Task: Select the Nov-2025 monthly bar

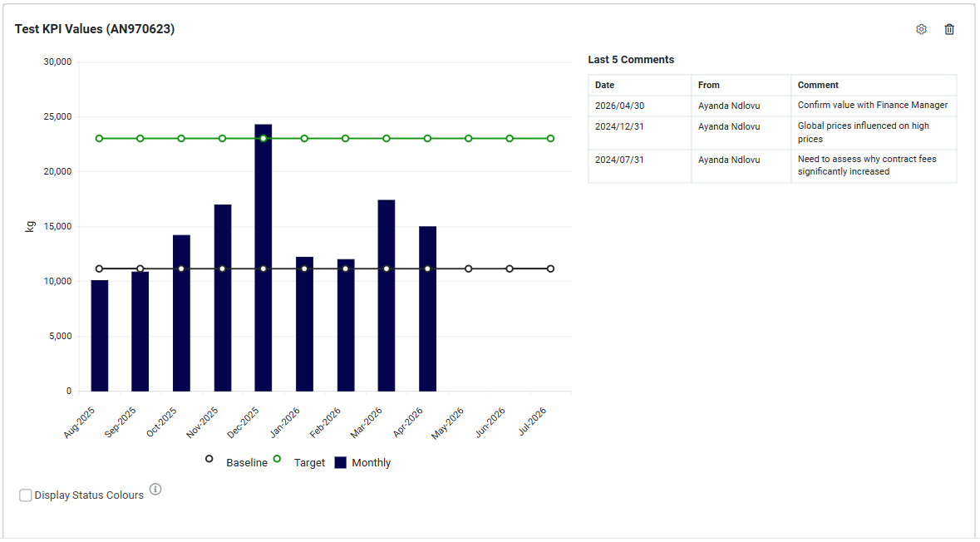Action: point(223,298)
